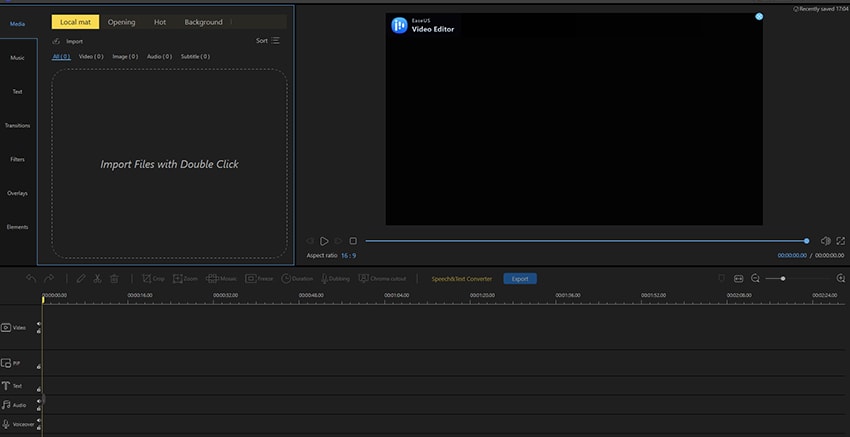850x437 pixels.
Task: Play the preview video
Action: point(324,241)
